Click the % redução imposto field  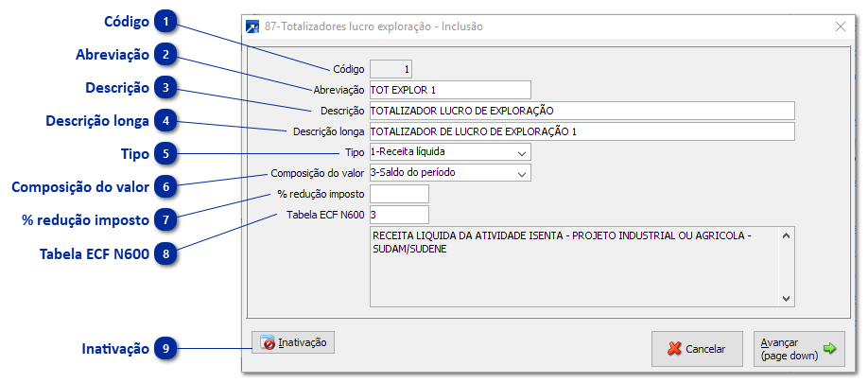[x=399, y=194]
